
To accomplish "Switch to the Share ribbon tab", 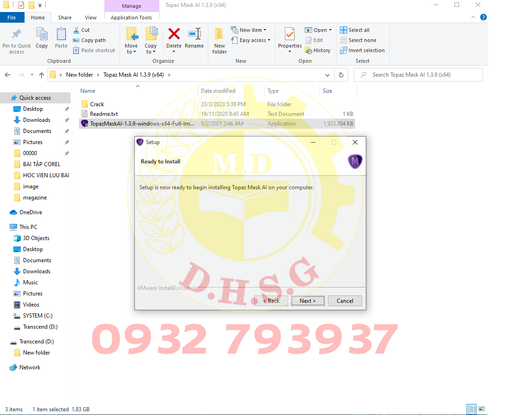I will pos(65,18).
